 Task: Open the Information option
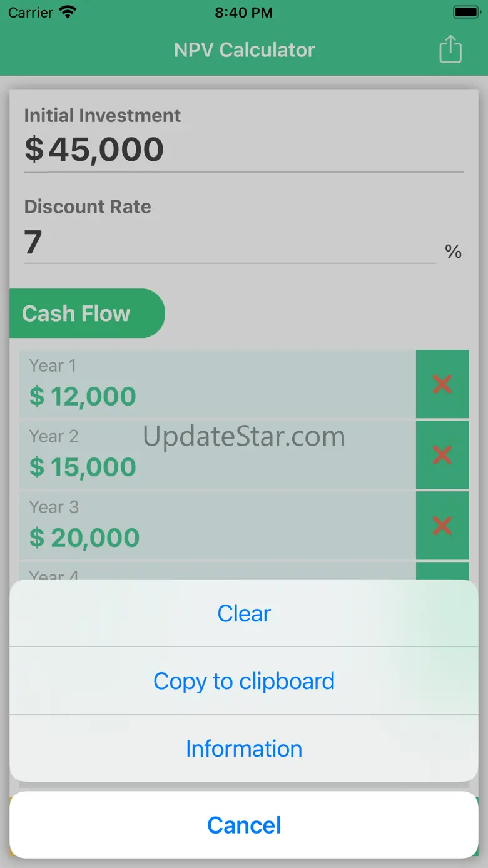[x=244, y=748]
